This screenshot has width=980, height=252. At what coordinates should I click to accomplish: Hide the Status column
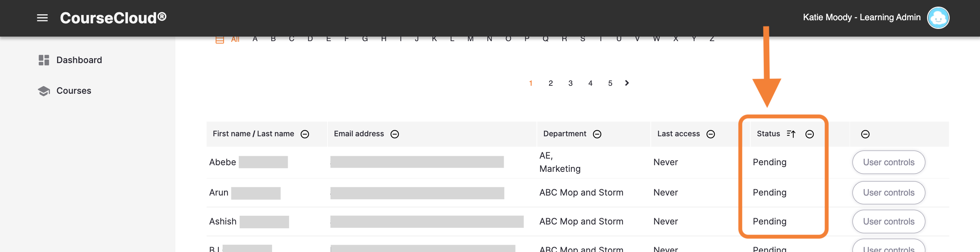(809, 134)
